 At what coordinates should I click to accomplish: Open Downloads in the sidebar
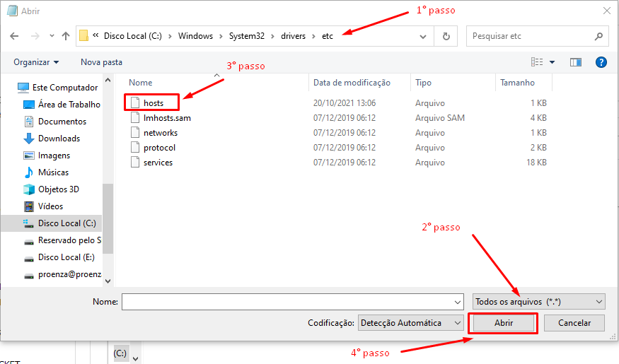pos(52,139)
